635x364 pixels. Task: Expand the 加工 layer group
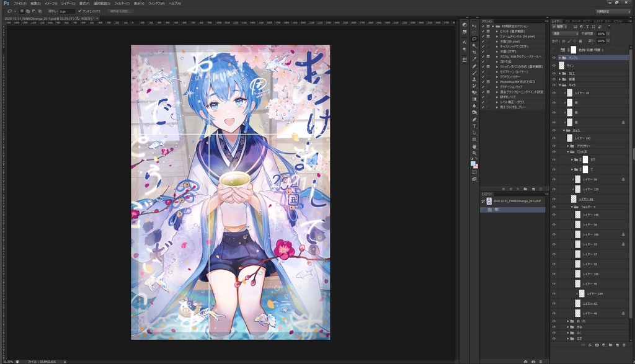point(560,74)
